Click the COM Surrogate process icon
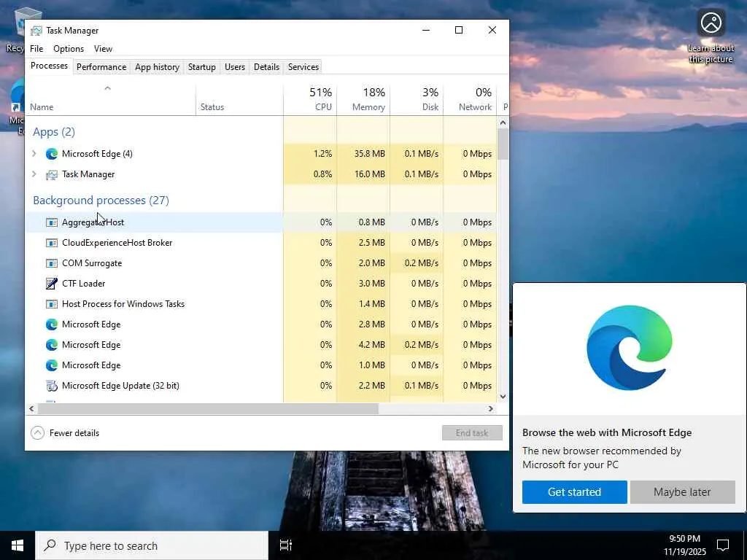Viewport: 747px width, 560px height. tap(52, 263)
